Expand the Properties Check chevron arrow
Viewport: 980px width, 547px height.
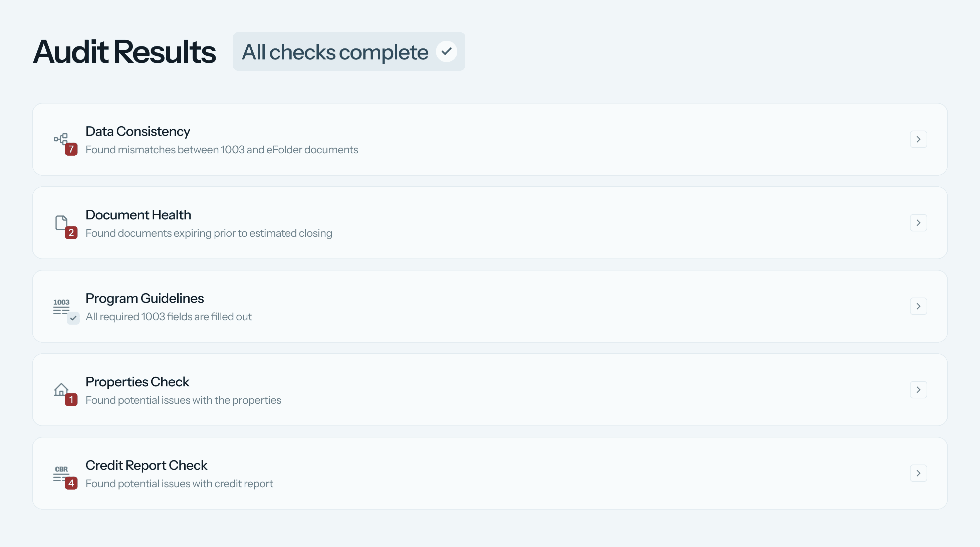(918, 390)
